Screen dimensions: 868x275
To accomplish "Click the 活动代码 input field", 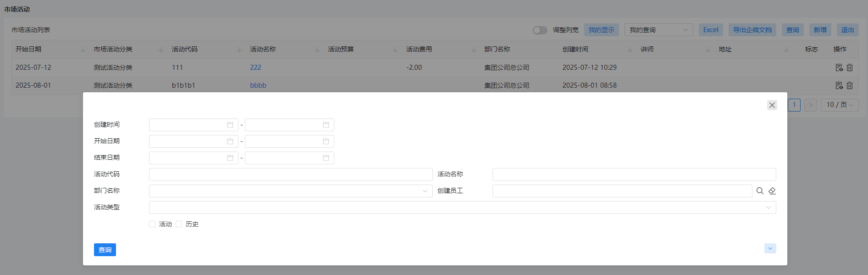I will (x=291, y=174).
